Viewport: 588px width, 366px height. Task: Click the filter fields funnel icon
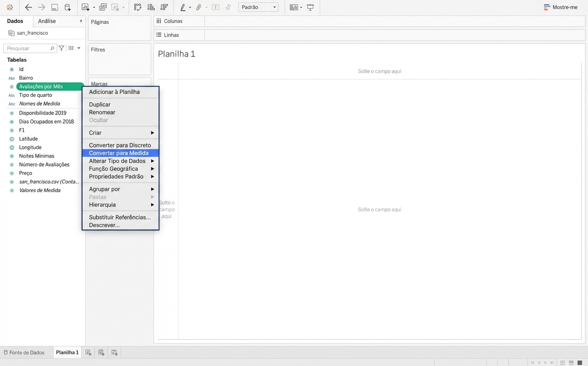point(61,48)
